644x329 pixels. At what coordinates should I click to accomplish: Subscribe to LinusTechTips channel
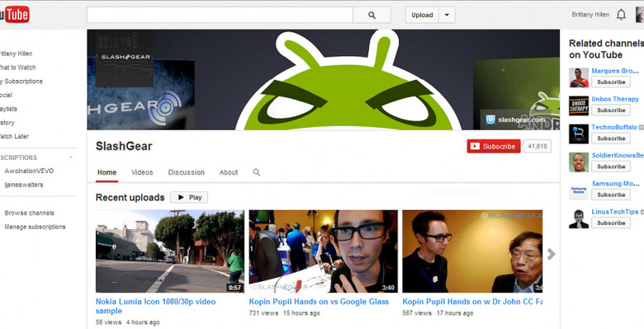tap(611, 223)
